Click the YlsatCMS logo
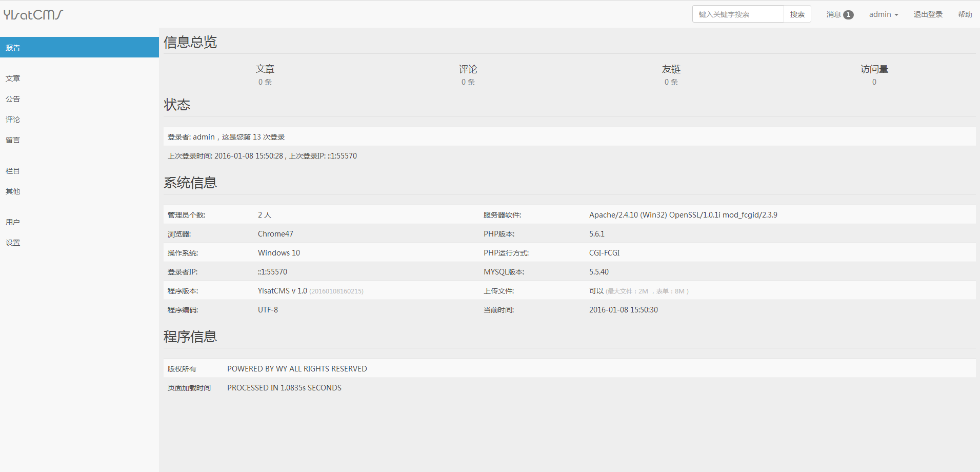Screen dimensions: 980x472 point(33,14)
